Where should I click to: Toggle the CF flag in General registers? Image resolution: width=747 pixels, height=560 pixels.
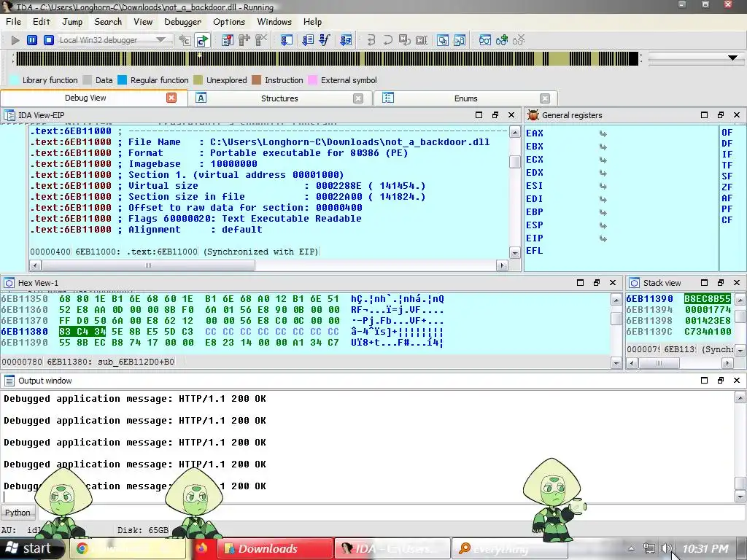click(x=727, y=220)
